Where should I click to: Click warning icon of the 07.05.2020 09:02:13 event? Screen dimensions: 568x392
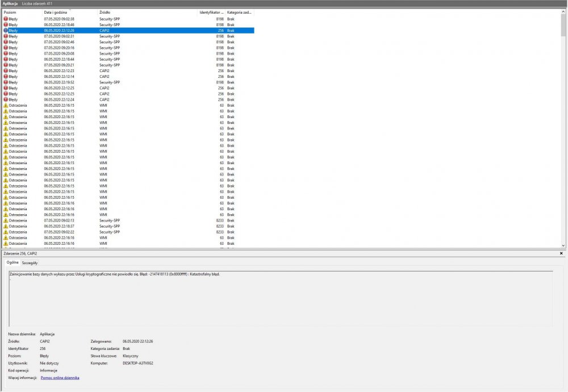(x=6, y=220)
